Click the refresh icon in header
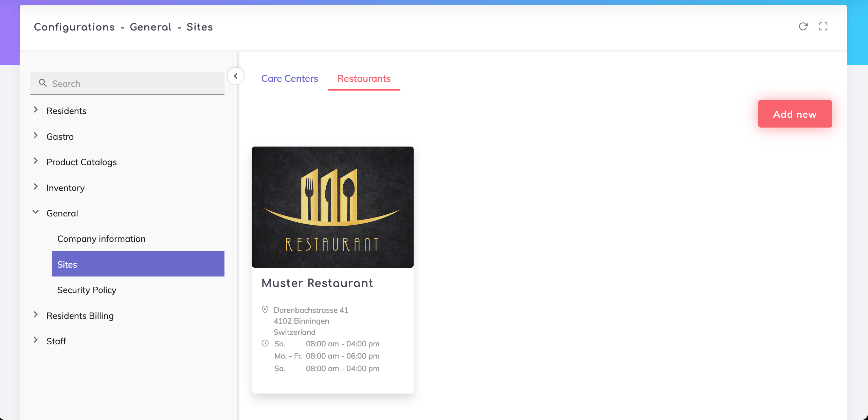Screen dimensions: 868x420 point(803,26)
